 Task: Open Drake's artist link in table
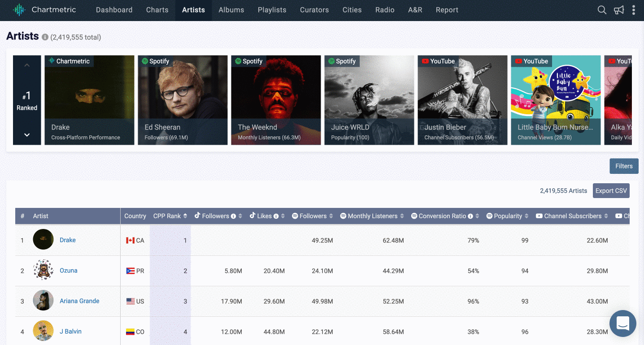tap(68, 240)
